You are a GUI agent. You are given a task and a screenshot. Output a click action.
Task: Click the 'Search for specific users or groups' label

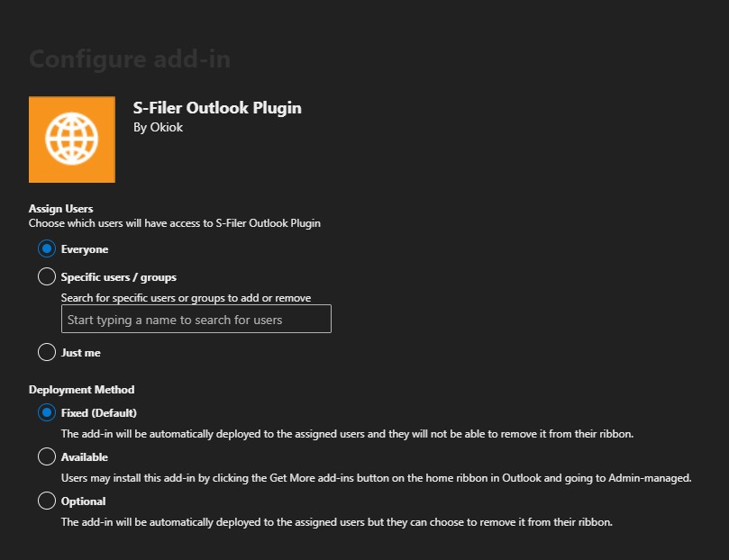[x=186, y=298]
